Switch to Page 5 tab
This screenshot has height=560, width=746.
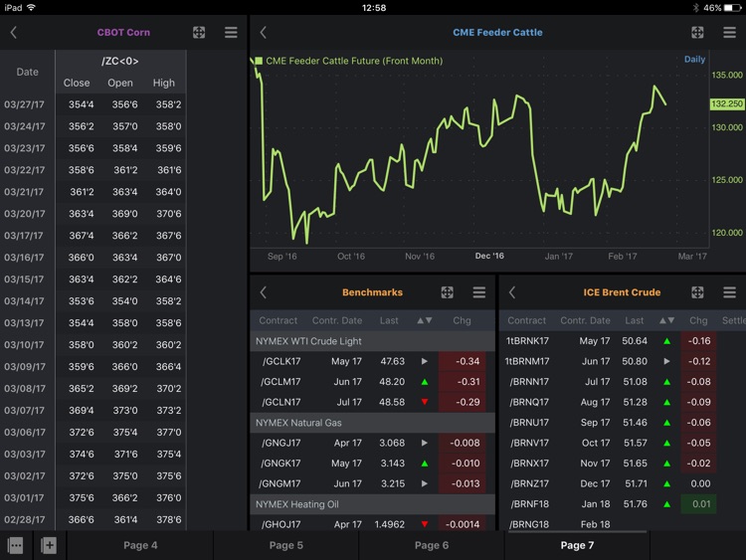(285, 545)
